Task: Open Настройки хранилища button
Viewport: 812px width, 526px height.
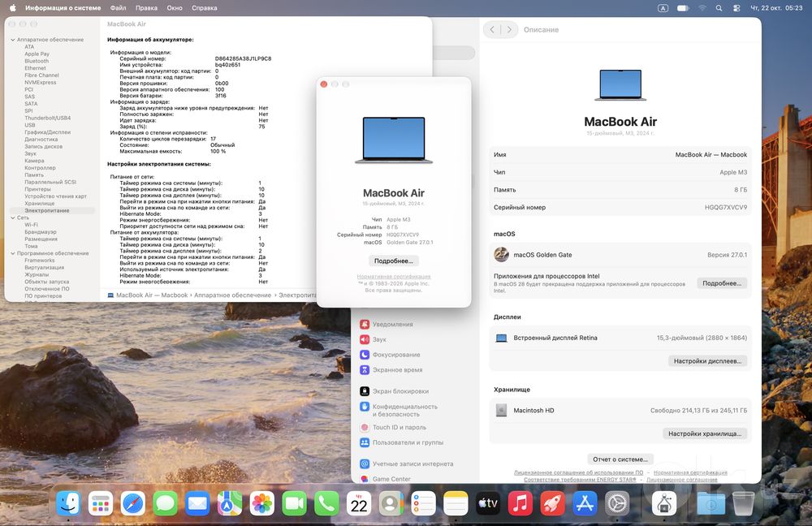Action: tap(705, 433)
